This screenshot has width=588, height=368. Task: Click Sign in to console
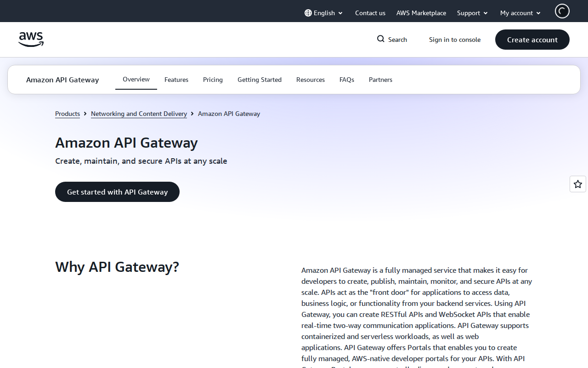[455, 40]
